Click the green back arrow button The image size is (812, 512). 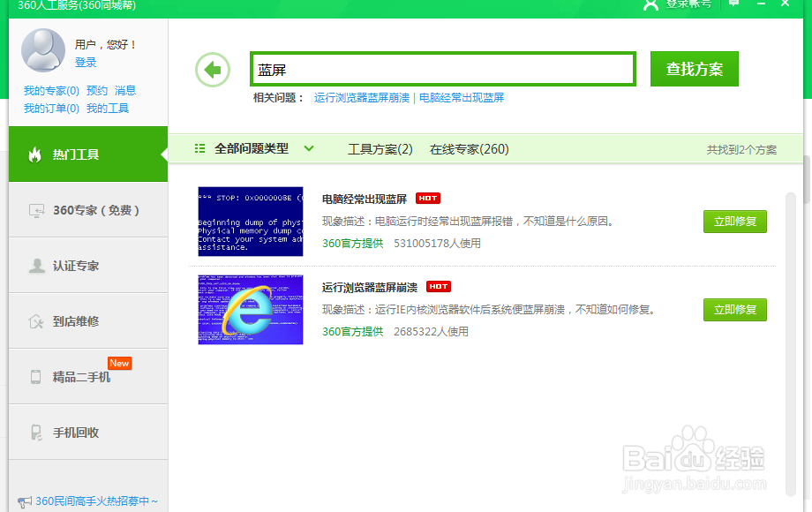click(x=213, y=70)
